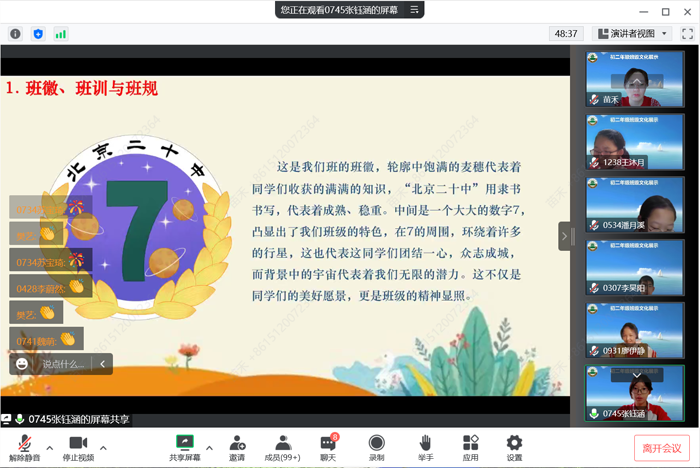Page down the participant video strip

[637, 375]
